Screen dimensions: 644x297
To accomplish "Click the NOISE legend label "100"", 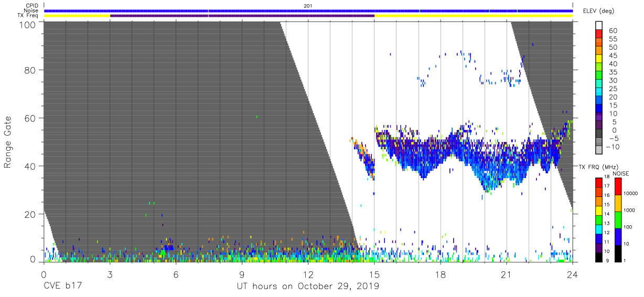I will click(x=627, y=227).
